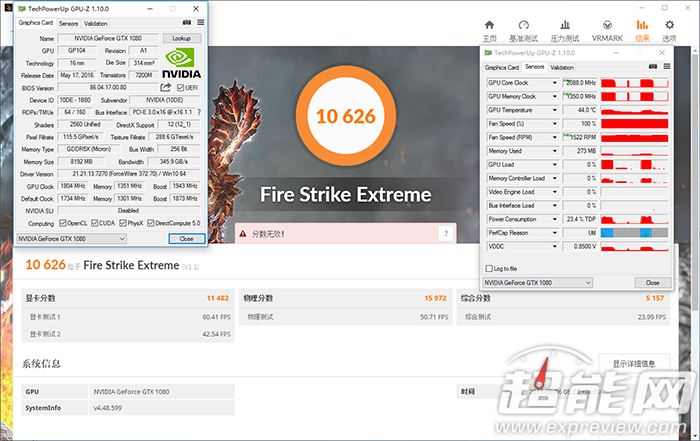Click the graphics score value 11 482
700x441 pixels.
218,298
